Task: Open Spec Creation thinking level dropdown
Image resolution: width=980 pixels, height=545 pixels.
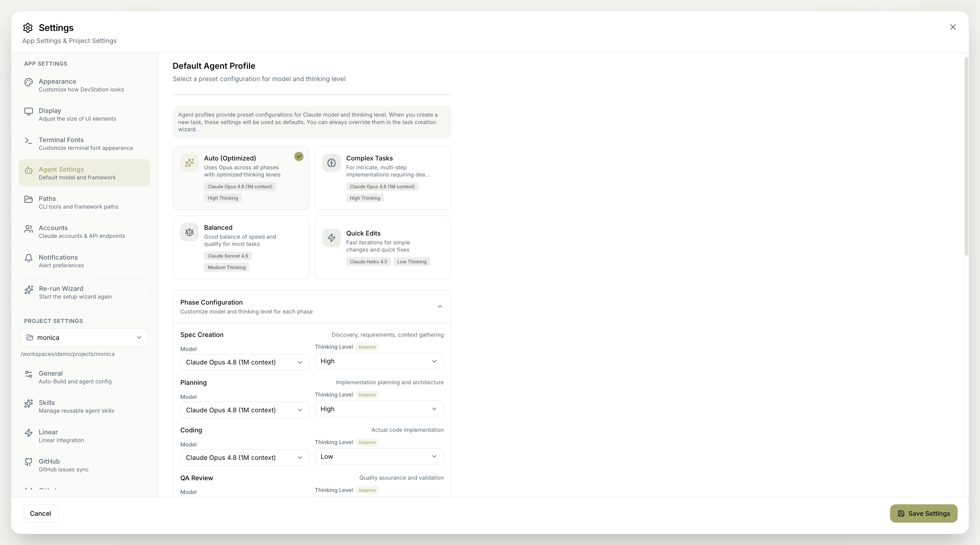Action: coord(379,361)
